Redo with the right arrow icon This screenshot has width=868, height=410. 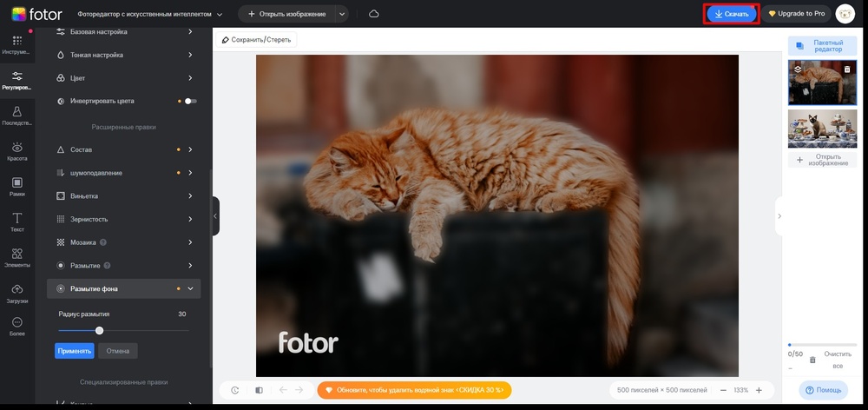[299, 390]
